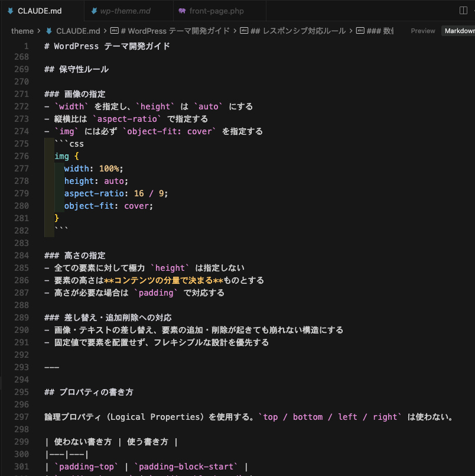Click the height: auto; declaration
This screenshot has width=475, height=476.
click(96, 181)
